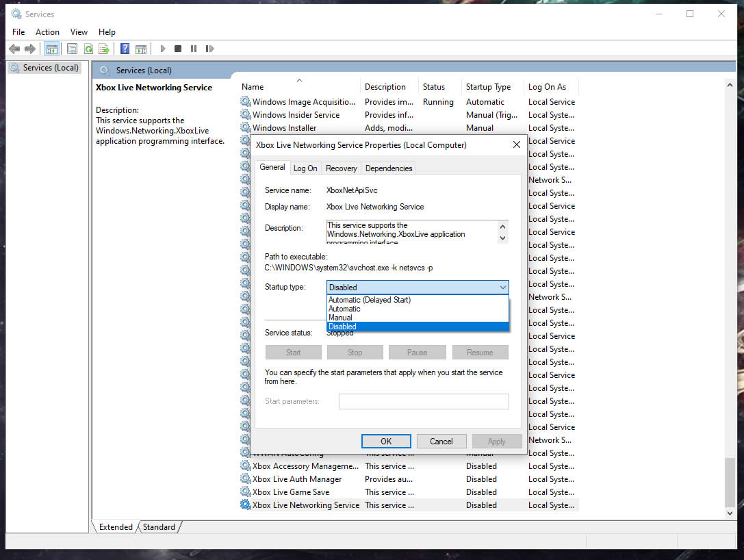
Task: Click the Export List toolbar icon
Action: (104, 49)
